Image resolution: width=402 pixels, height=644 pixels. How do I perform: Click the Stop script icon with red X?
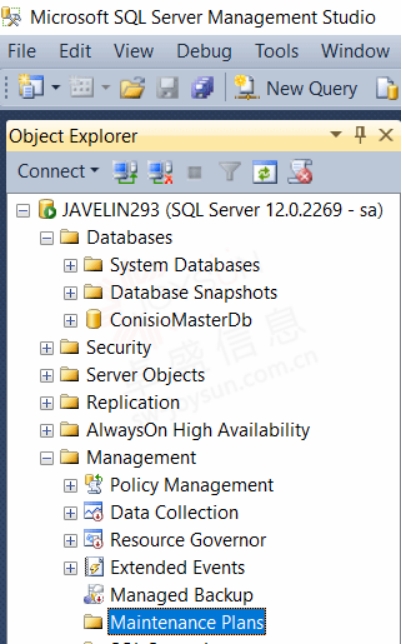pyautogui.click(x=300, y=171)
